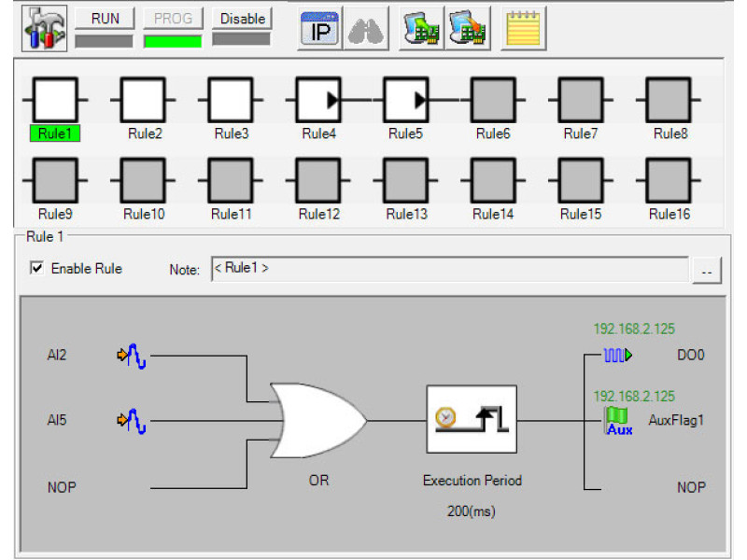Click the PROG mode button
Screen dimensions: 747x560
pos(173,19)
